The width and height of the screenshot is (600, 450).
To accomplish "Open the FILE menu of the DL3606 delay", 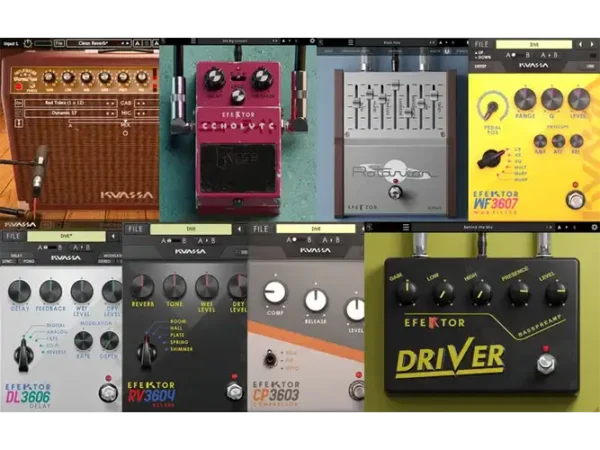I will coord(13,236).
